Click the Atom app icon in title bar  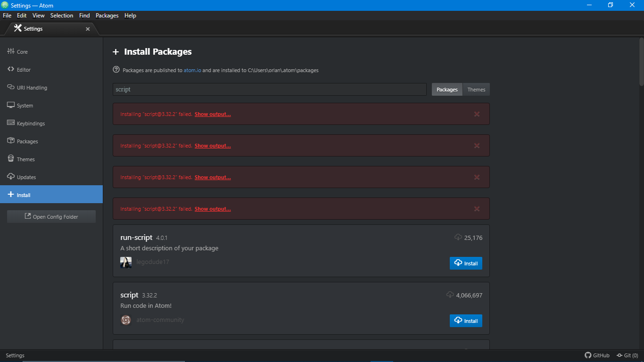click(x=5, y=5)
